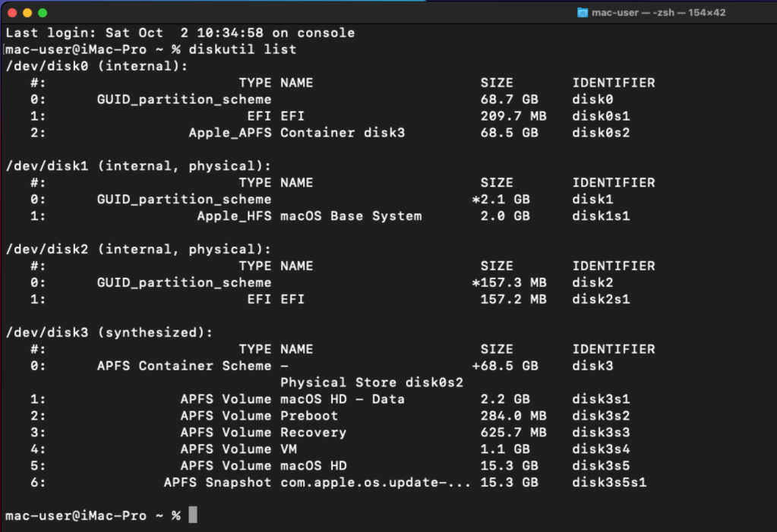Click the com.apple.os.update snapshot name
777x532 pixels.
coord(375,483)
